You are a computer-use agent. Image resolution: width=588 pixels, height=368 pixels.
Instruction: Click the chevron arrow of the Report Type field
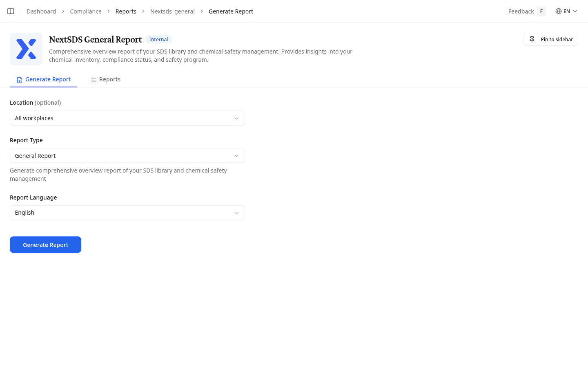(236, 156)
